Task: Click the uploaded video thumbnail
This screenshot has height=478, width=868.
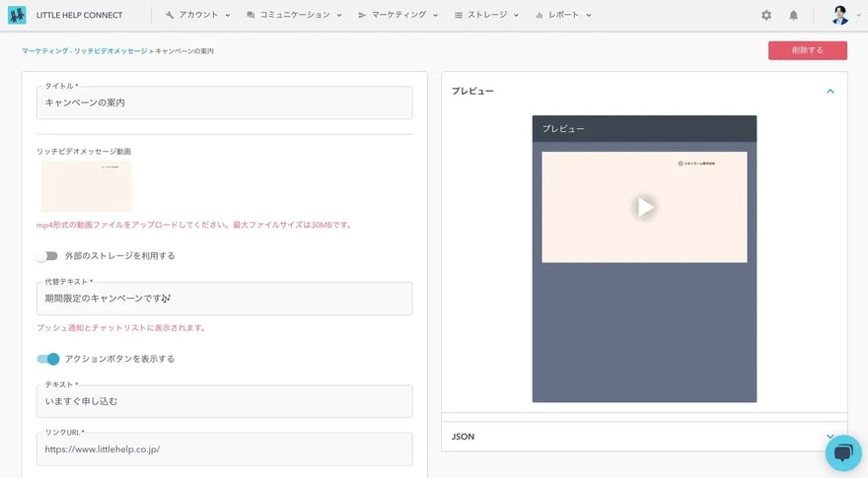Action: 87,186
